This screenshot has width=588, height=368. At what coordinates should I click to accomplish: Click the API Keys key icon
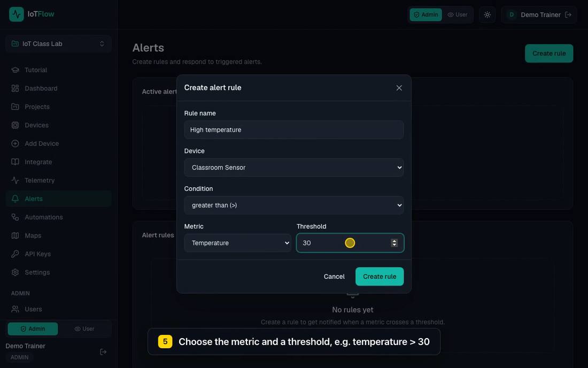point(15,254)
